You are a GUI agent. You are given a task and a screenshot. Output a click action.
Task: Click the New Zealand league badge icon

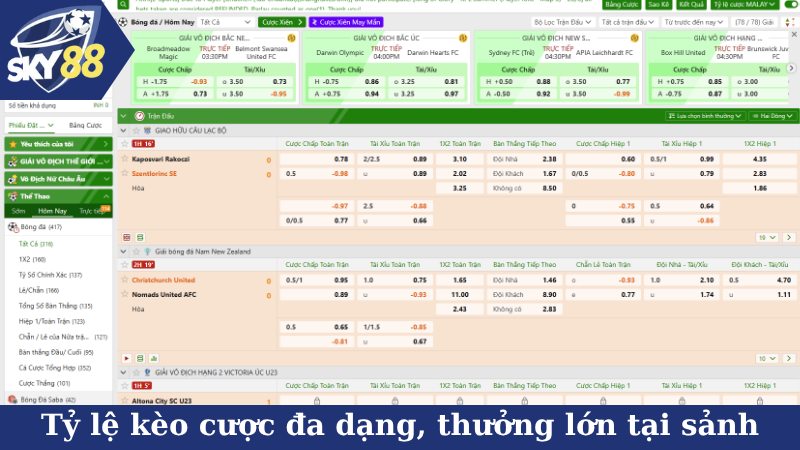pyautogui.click(x=147, y=252)
